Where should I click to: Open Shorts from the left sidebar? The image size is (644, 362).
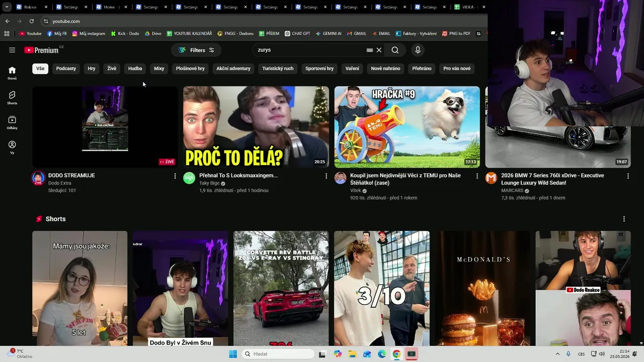click(x=12, y=98)
